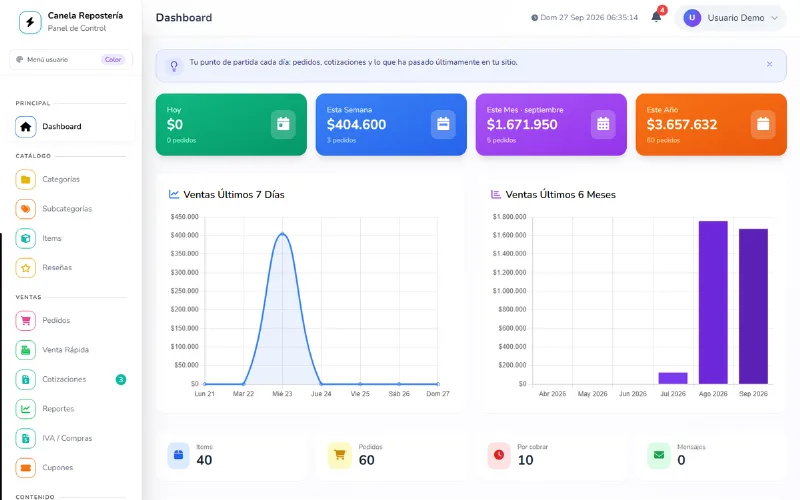This screenshot has width=800, height=500.
Task: Open the IVA / Compras link
Action: [x=71, y=438]
